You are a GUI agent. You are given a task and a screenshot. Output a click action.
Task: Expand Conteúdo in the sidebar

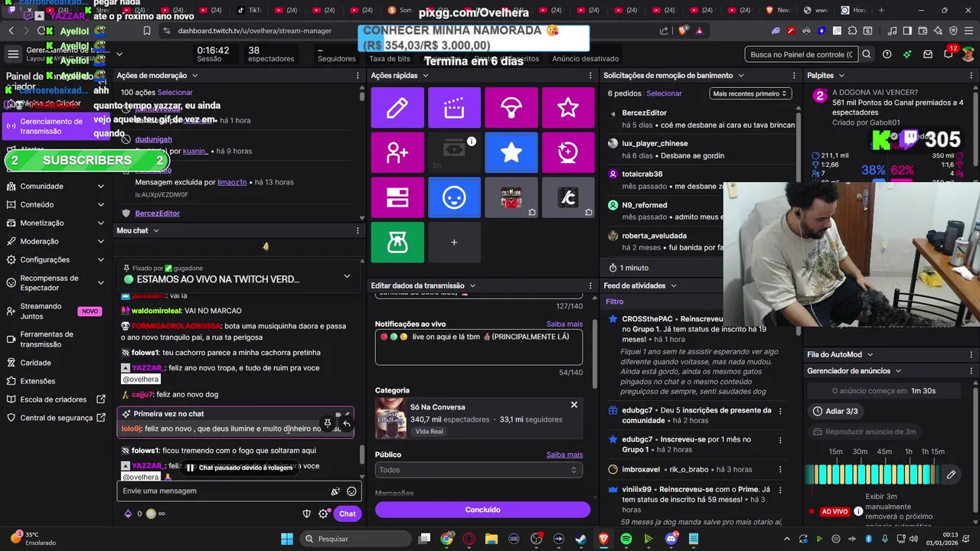pos(55,204)
